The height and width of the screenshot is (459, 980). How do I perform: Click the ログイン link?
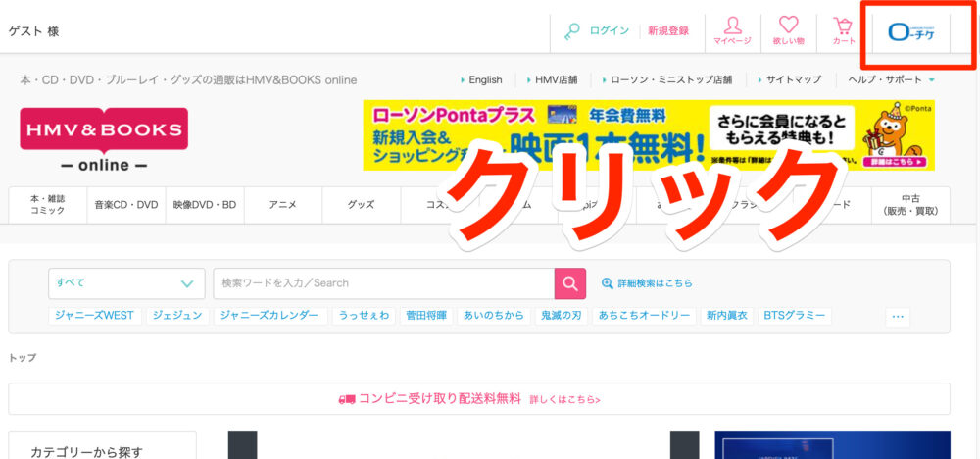click(x=609, y=30)
